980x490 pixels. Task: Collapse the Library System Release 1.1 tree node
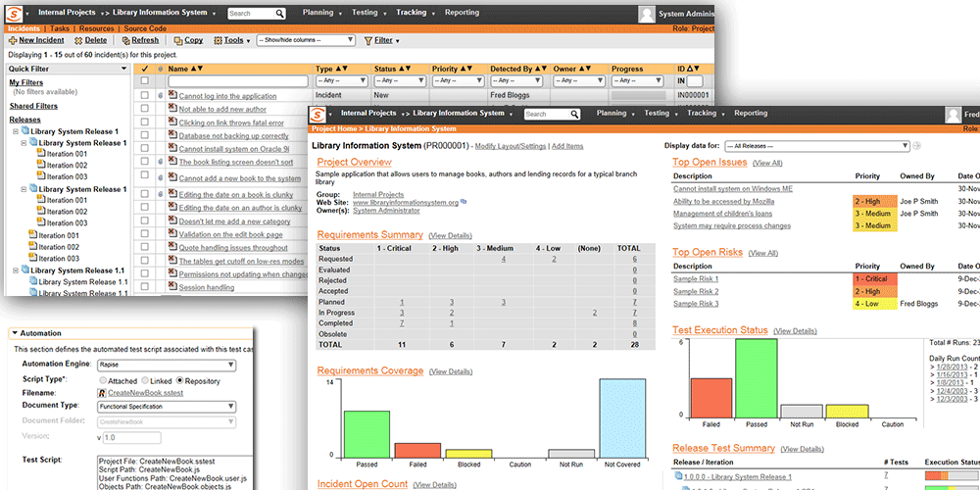pyautogui.click(x=16, y=270)
